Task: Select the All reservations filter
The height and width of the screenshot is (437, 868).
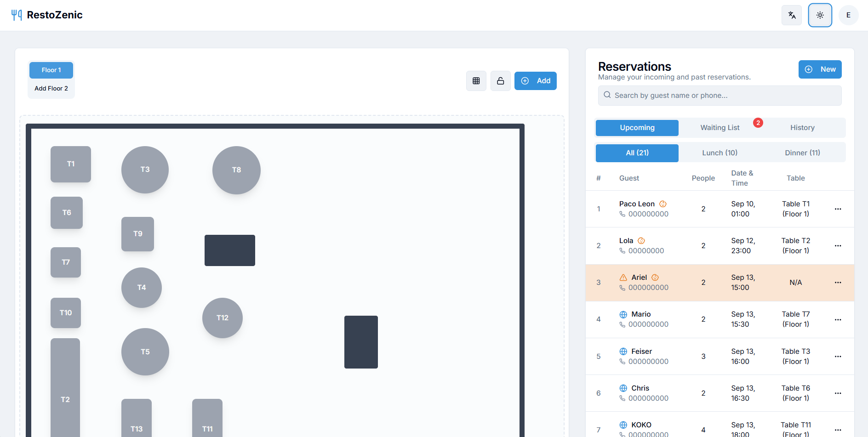Action: tap(637, 153)
